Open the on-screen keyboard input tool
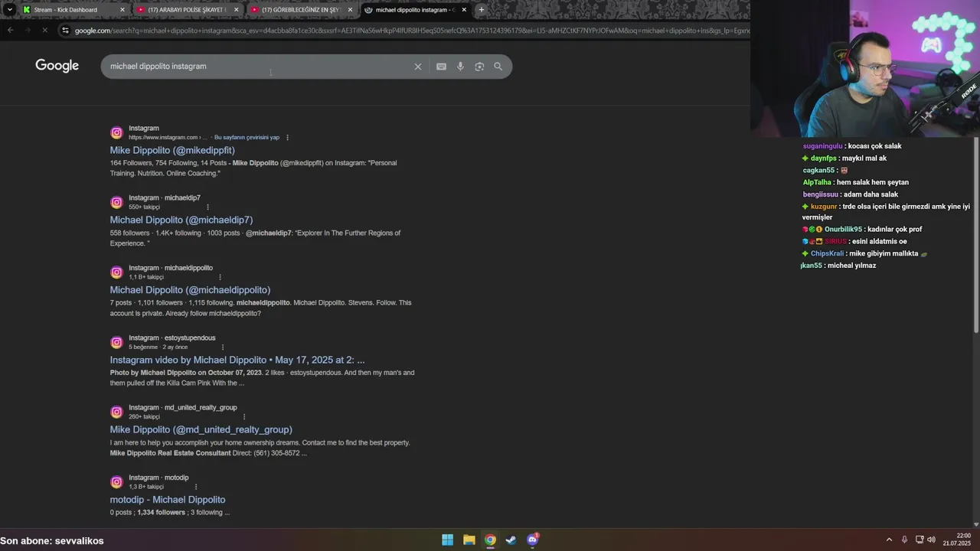The image size is (980, 551). click(441, 67)
